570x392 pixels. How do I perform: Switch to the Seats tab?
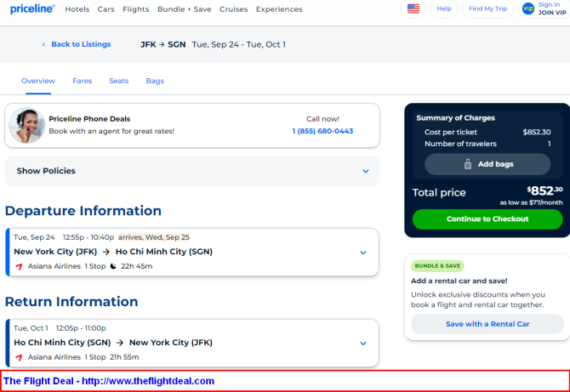[119, 81]
